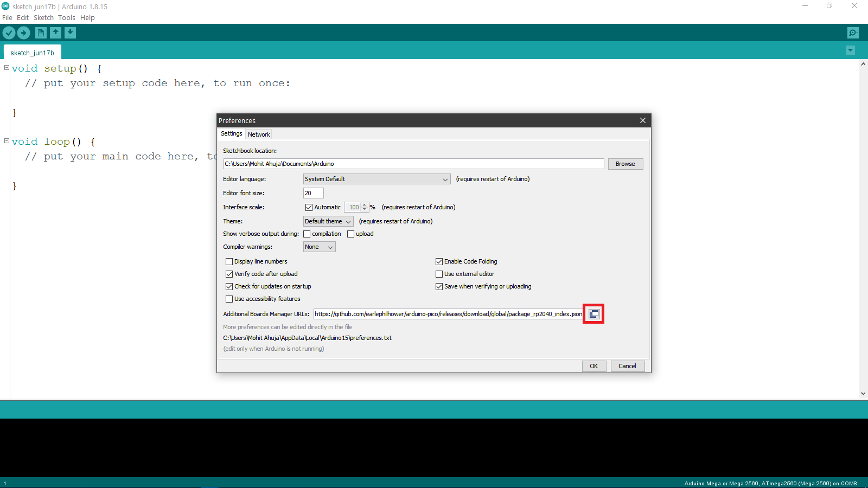Open the Tools menu
The width and height of the screenshot is (868, 488).
(x=67, y=17)
